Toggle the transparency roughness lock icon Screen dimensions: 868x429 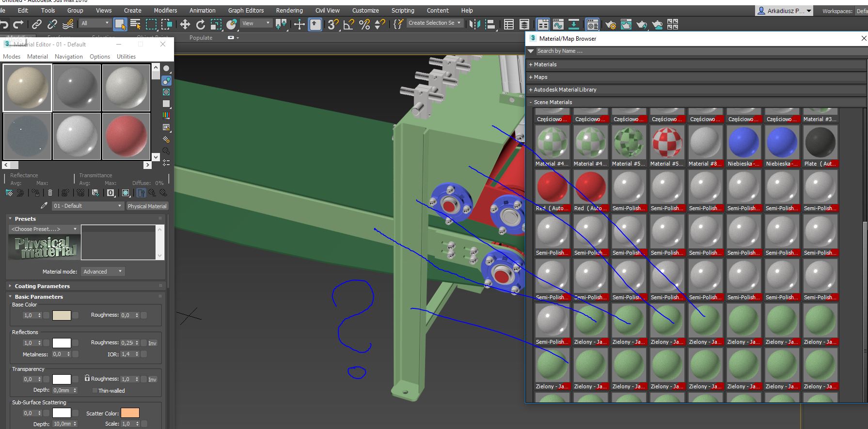coord(87,378)
